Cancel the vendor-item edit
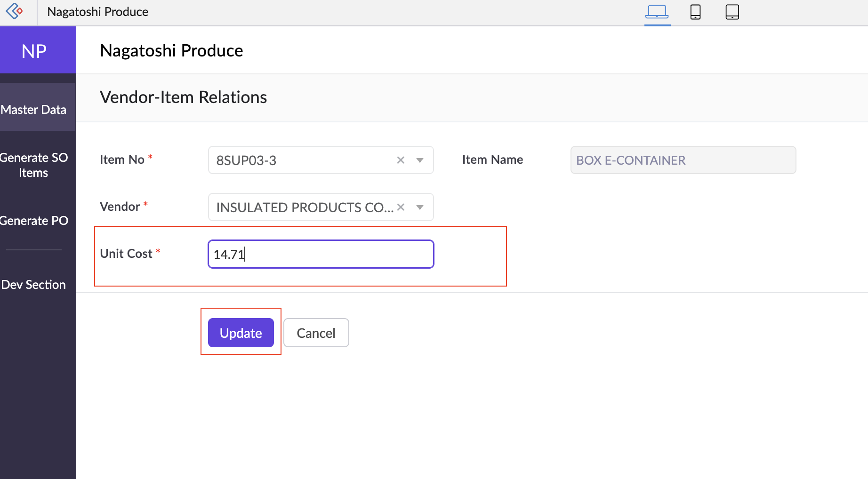Screen dimensions: 868x479 316,333
